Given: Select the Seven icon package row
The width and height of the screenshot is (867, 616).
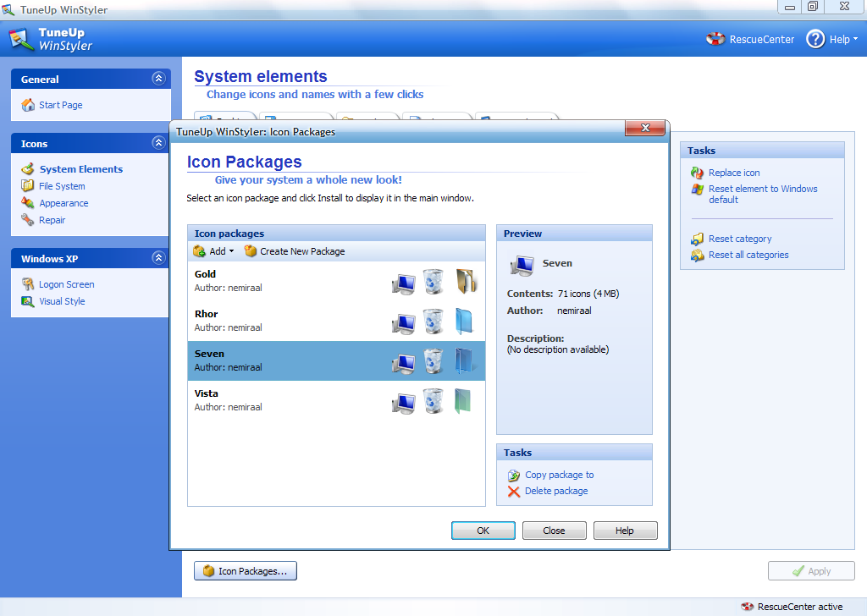Looking at the screenshot, I should pyautogui.click(x=336, y=360).
